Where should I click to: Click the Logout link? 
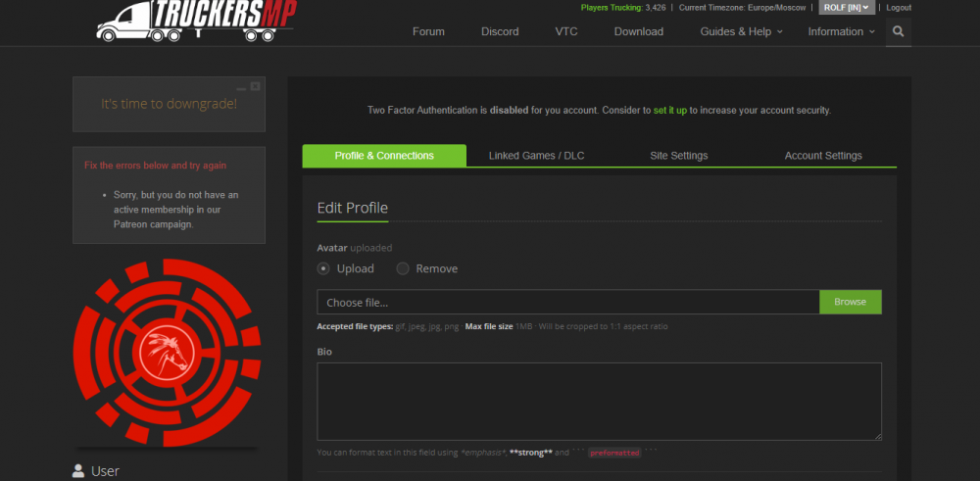click(x=898, y=8)
